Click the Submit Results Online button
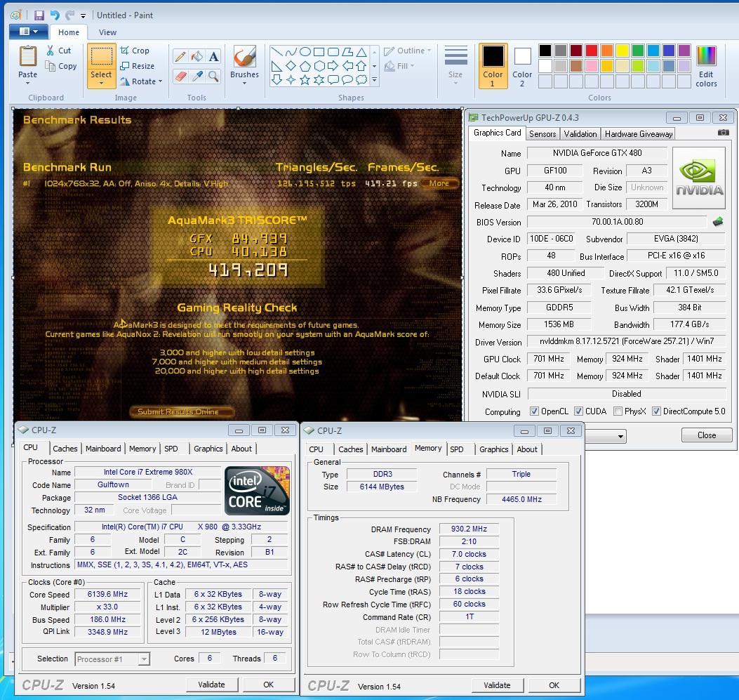Image resolution: width=739 pixels, height=700 pixels. click(182, 411)
